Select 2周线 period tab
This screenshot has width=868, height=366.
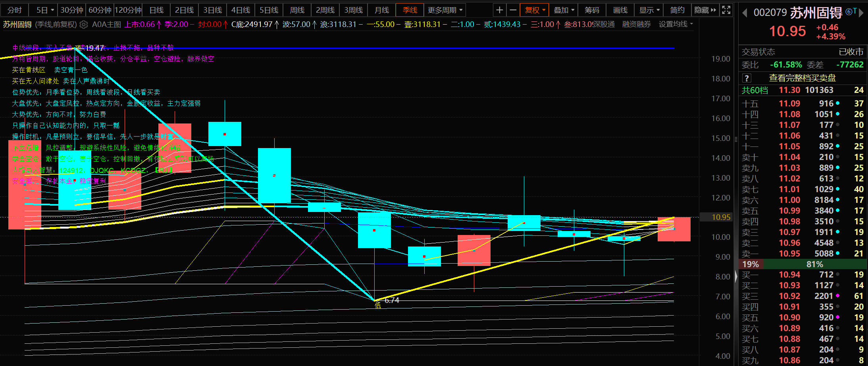pyautogui.click(x=325, y=10)
